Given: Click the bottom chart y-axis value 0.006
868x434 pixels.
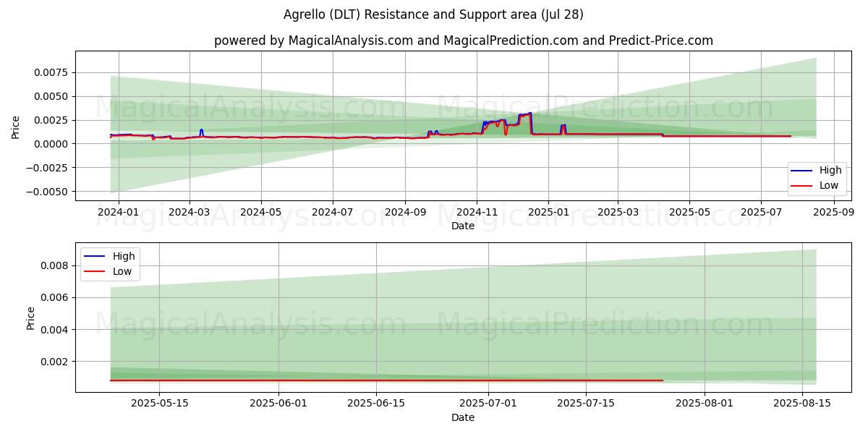Looking at the screenshot, I should tap(54, 297).
